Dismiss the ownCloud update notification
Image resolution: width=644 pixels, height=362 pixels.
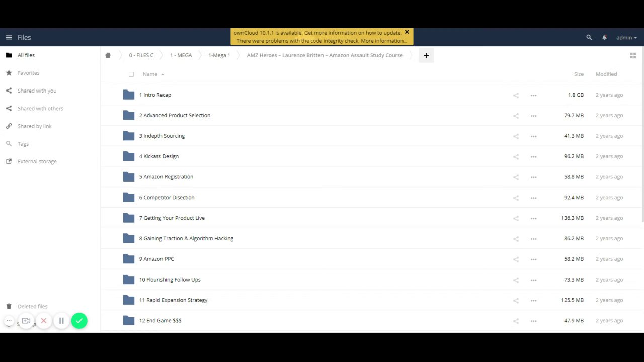tap(407, 32)
